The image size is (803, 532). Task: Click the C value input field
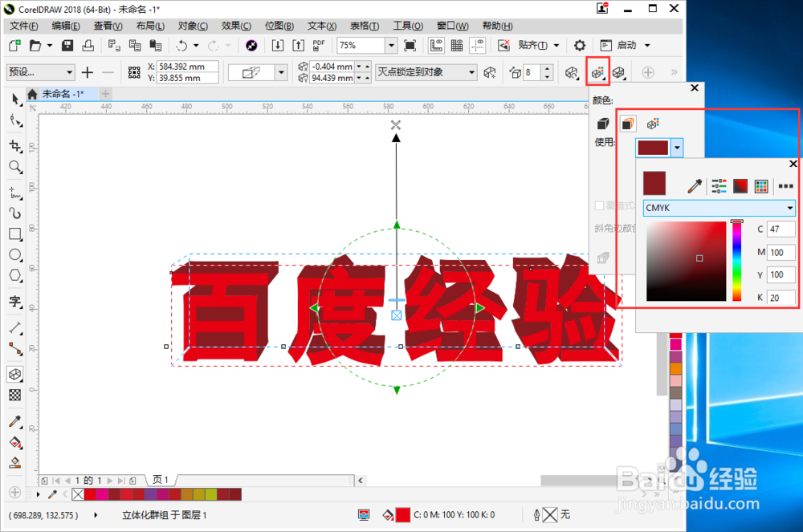click(x=781, y=229)
